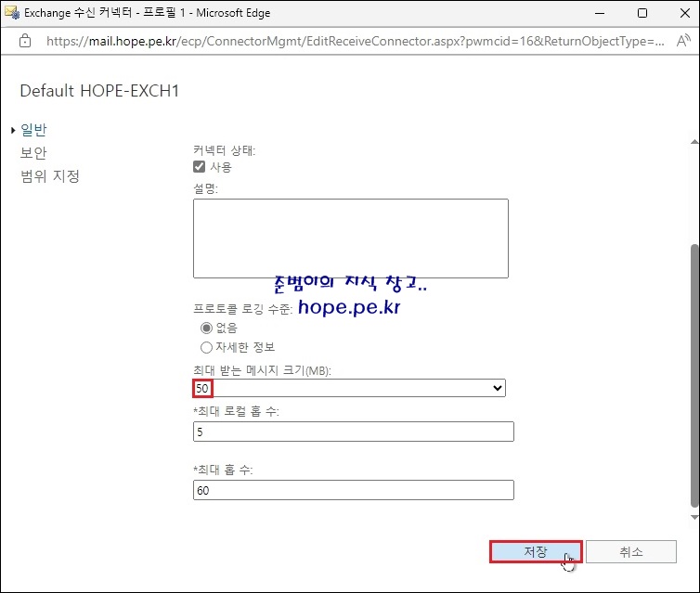
Task: Click the 설명 description text area
Action: (351, 238)
